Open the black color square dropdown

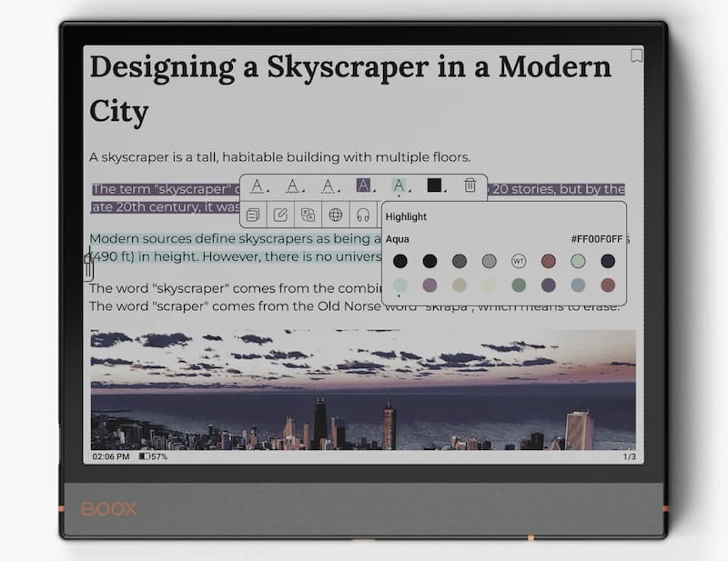(x=435, y=185)
